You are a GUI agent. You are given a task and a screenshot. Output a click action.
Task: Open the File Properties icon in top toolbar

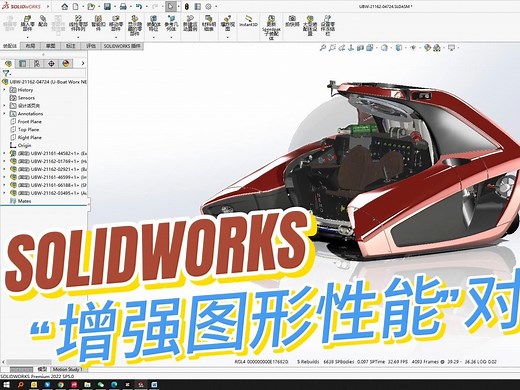(197, 6)
